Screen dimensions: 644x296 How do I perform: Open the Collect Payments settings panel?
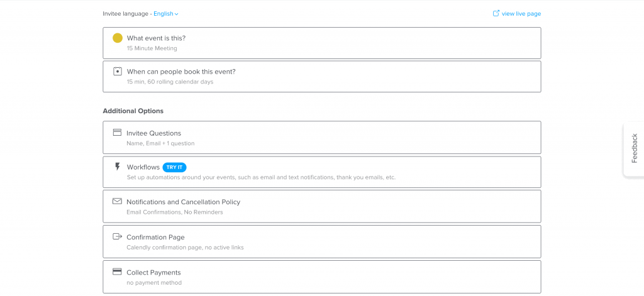322,277
